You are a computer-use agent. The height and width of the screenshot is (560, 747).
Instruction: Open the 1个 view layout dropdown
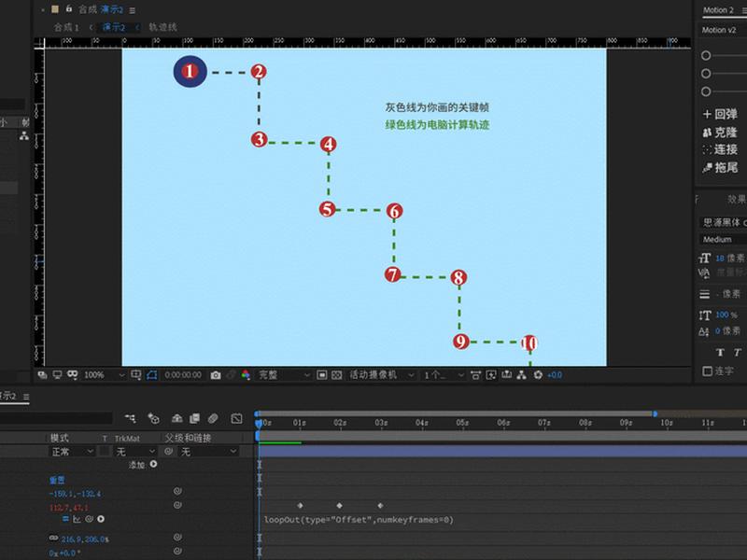point(444,375)
